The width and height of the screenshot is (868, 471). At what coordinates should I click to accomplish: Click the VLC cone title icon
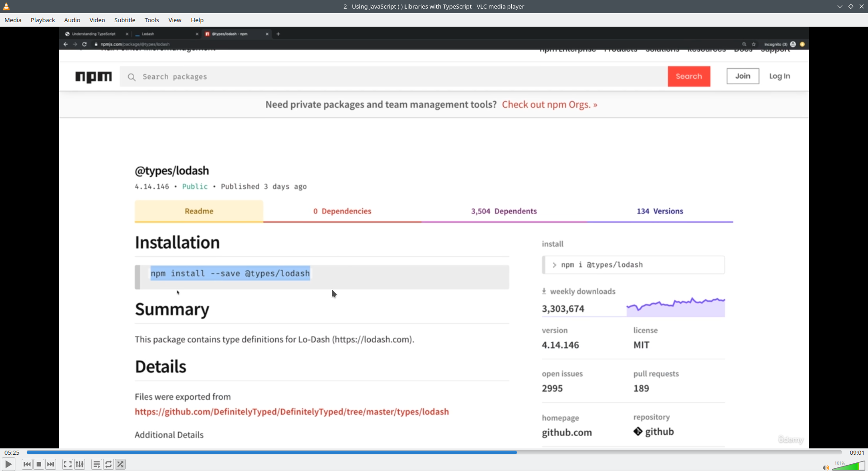[6, 6]
